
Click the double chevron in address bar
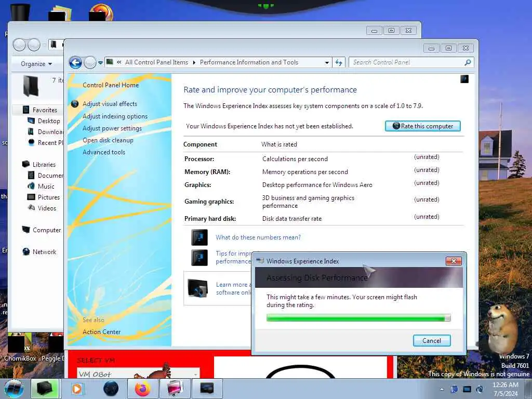point(119,62)
